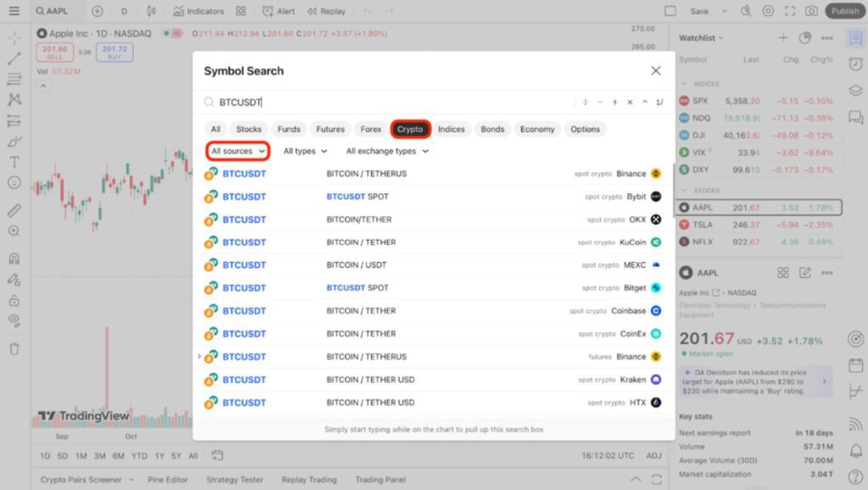
Task: Open the AAPL news headline about DA Davidson
Action: tap(757, 381)
